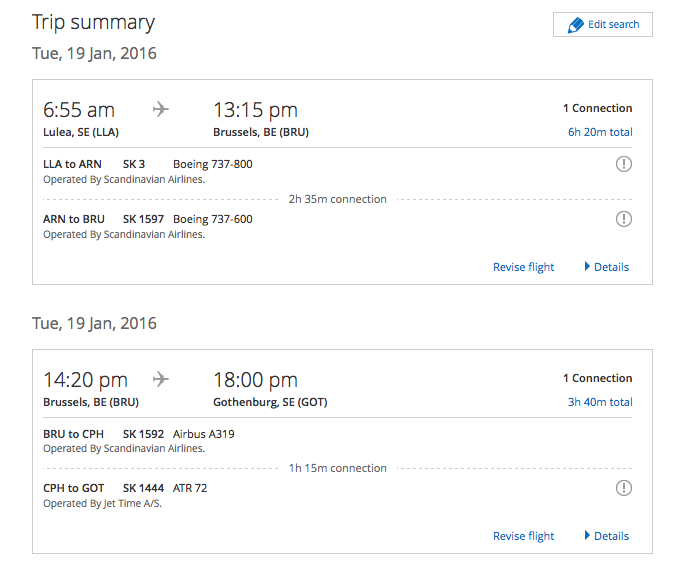Screen dimensions: 688x566
Task: Open the 3h 40m total duration link
Action: [600, 402]
